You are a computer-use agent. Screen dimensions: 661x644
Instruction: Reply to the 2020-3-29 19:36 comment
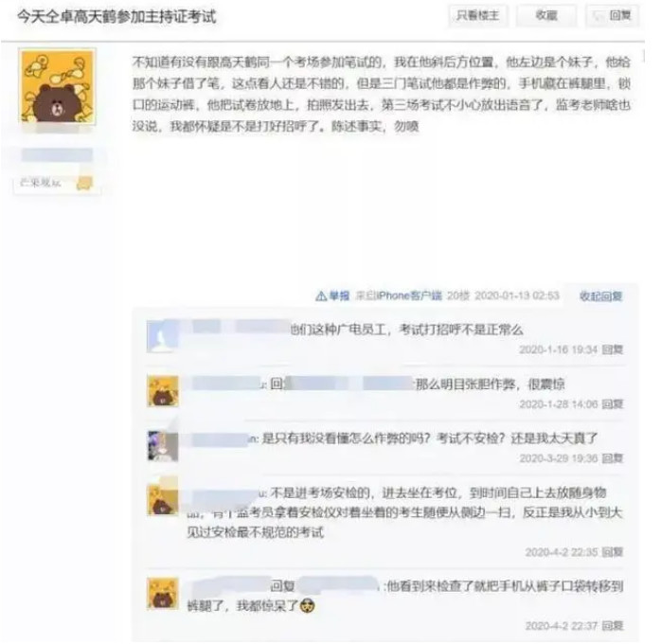pos(612,458)
